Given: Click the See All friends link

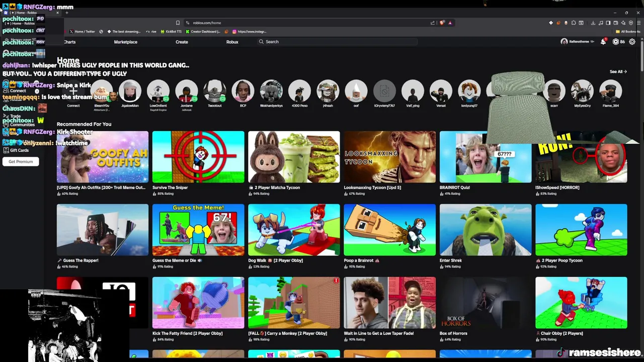Looking at the screenshot, I should pyautogui.click(x=618, y=71).
